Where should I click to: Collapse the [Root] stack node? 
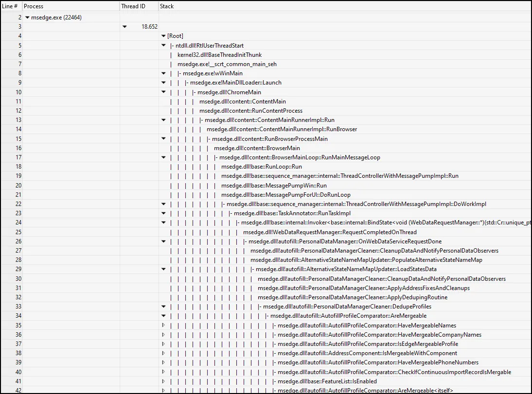(163, 35)
